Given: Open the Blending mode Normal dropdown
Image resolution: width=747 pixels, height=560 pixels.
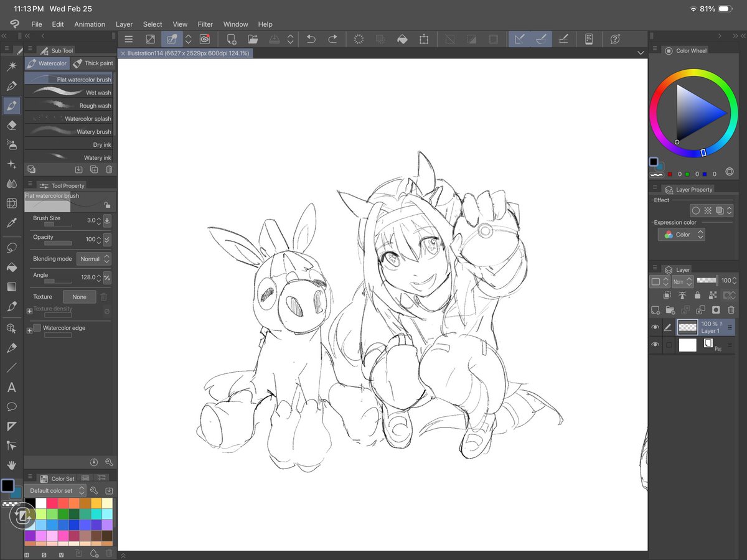Looking at the screenshot, I should 94,259.
